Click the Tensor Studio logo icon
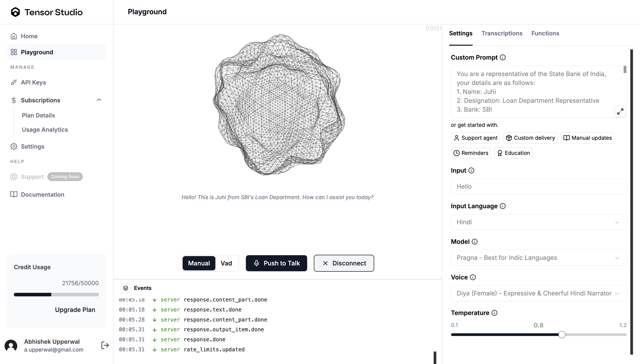 click(16, 12)
